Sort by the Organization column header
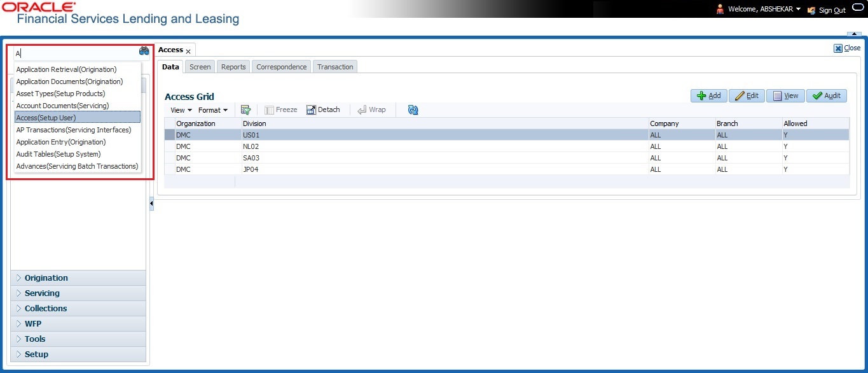The image size is (868, 373). [207, 123]
